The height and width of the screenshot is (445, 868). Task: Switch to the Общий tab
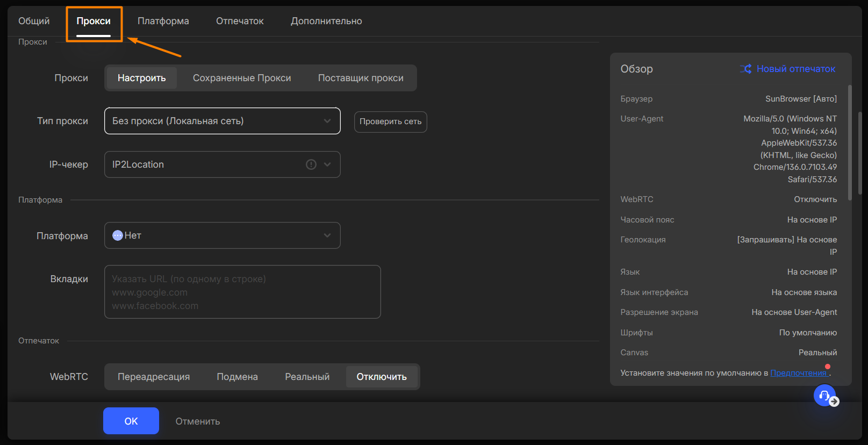point(34,21)
